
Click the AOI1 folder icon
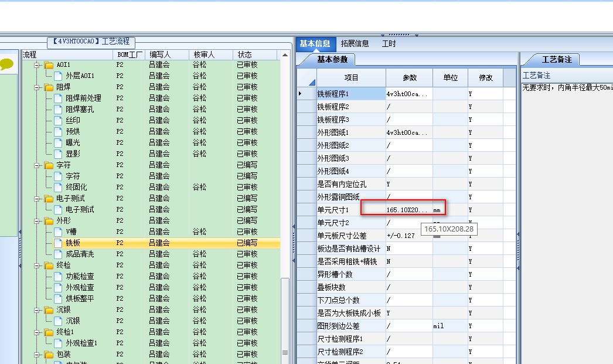(49, 65)
